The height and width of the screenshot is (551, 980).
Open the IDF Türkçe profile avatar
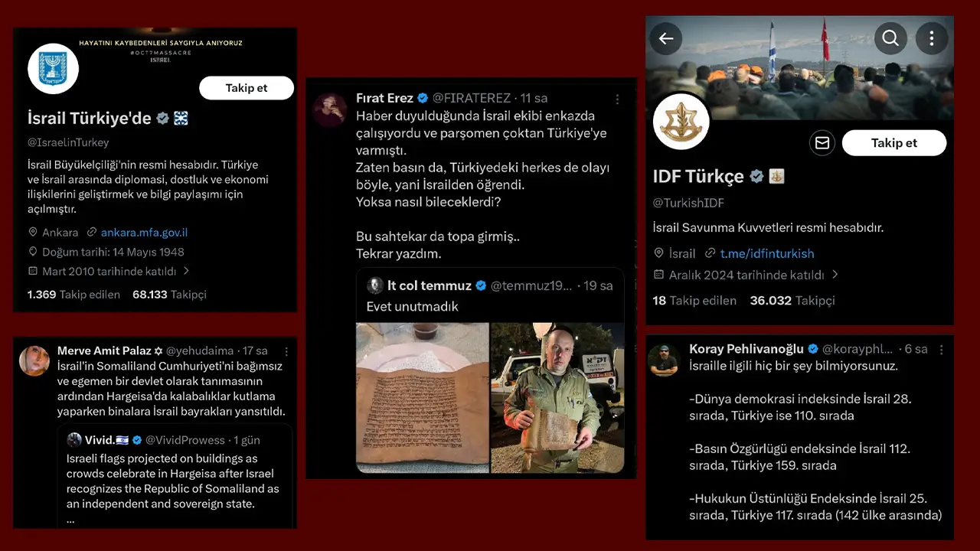[x=681, y=121]
